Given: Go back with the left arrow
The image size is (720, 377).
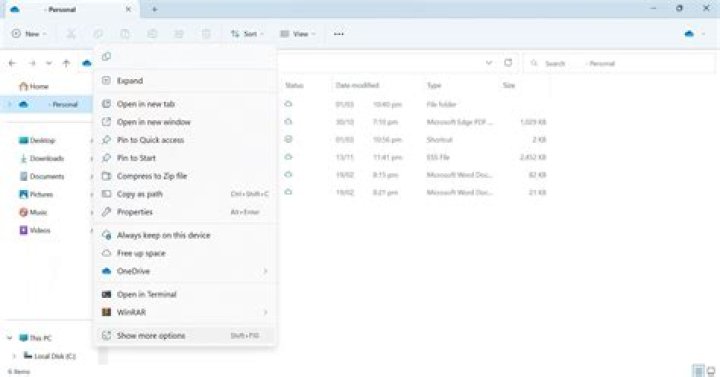Looking at the screenshot, I should [x=12, y=63].
